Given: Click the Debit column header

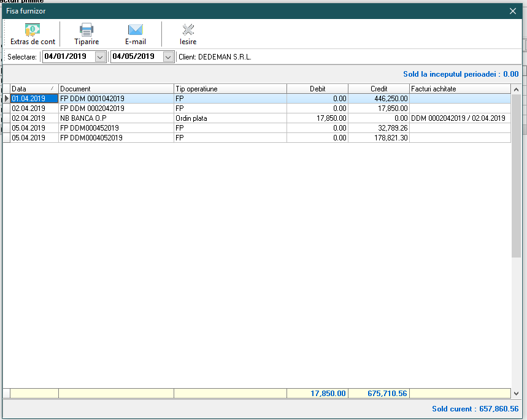Looking at the screenshot, I should pos(317,89).
